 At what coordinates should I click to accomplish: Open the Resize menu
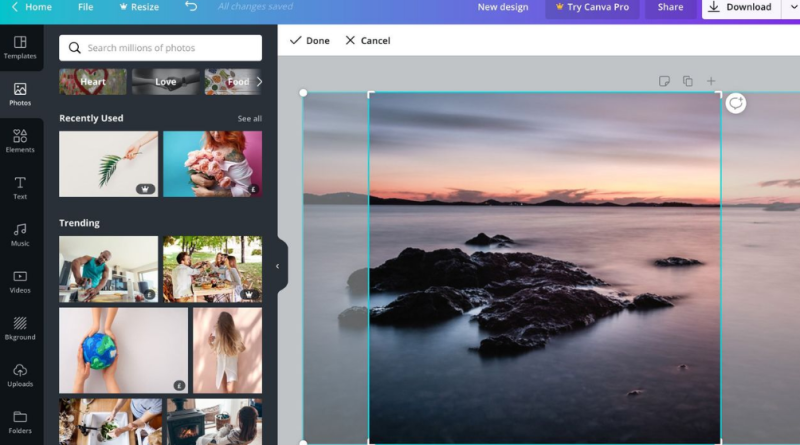(138, 7)
